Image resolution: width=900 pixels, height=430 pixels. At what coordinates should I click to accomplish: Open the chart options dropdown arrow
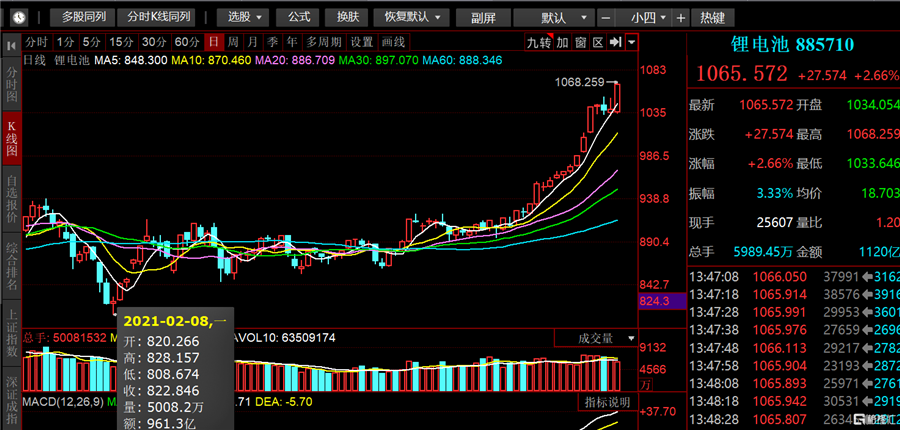[x=631, y=42]
